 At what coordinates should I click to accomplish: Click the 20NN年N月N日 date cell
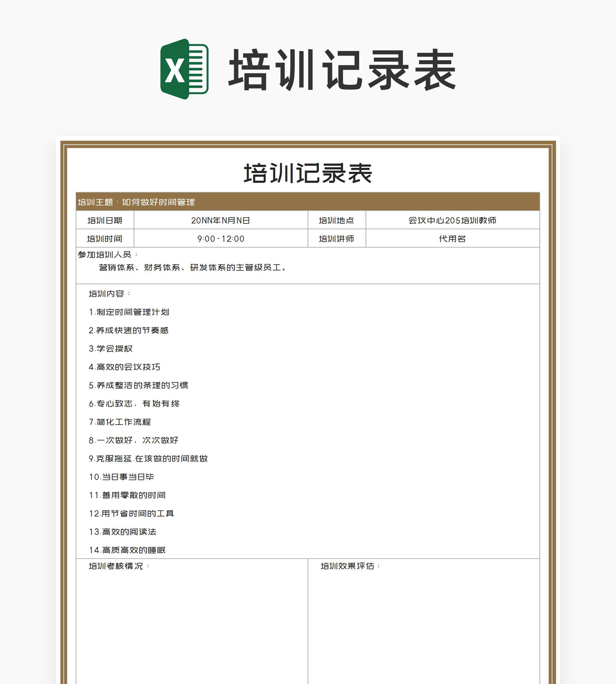(221, 220)
